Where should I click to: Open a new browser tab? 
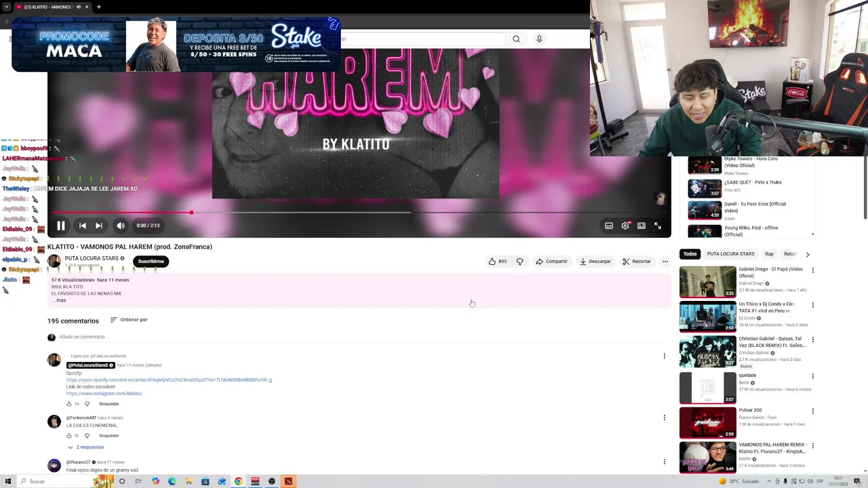pyautogui.click(x=98, y=7)
